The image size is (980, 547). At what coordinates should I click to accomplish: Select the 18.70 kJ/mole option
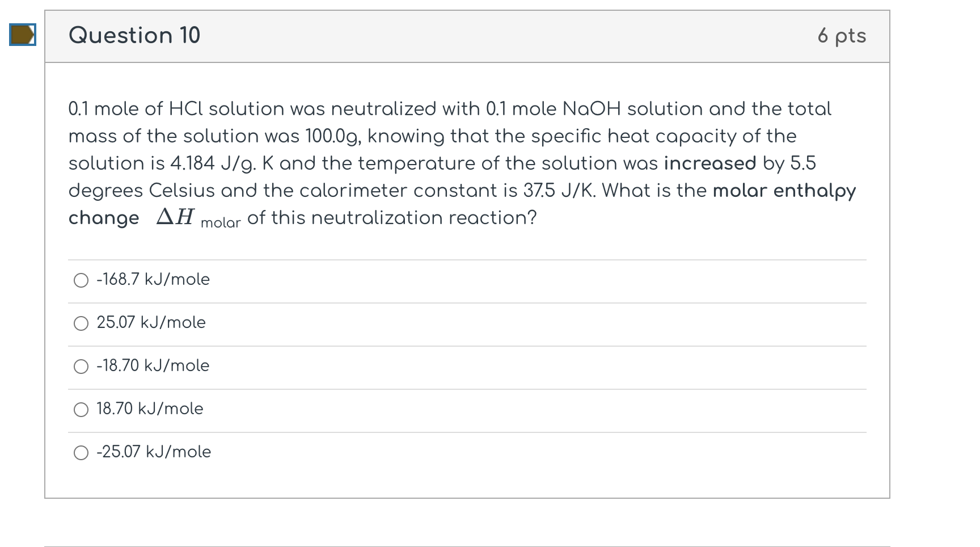[x=82, y=410]
